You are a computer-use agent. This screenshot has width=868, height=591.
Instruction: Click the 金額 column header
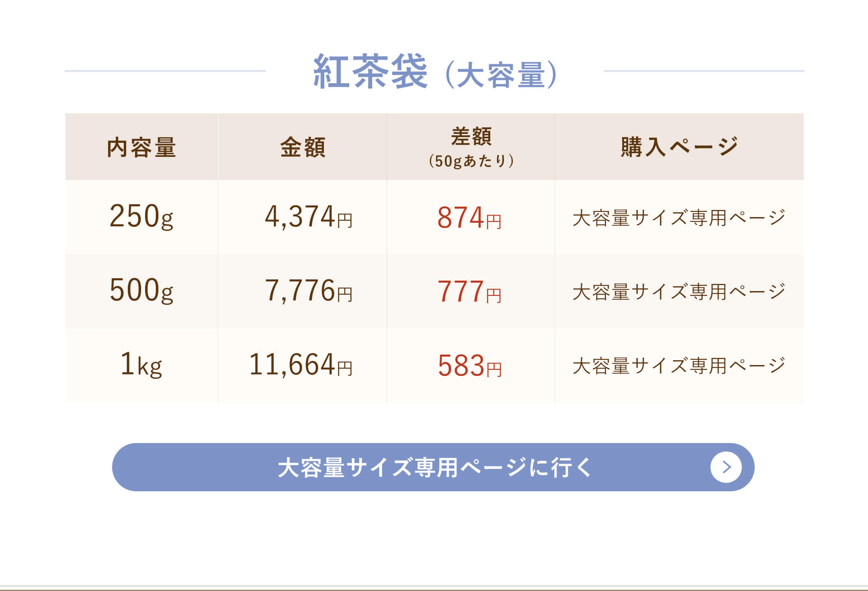click(x=303, y=147)
